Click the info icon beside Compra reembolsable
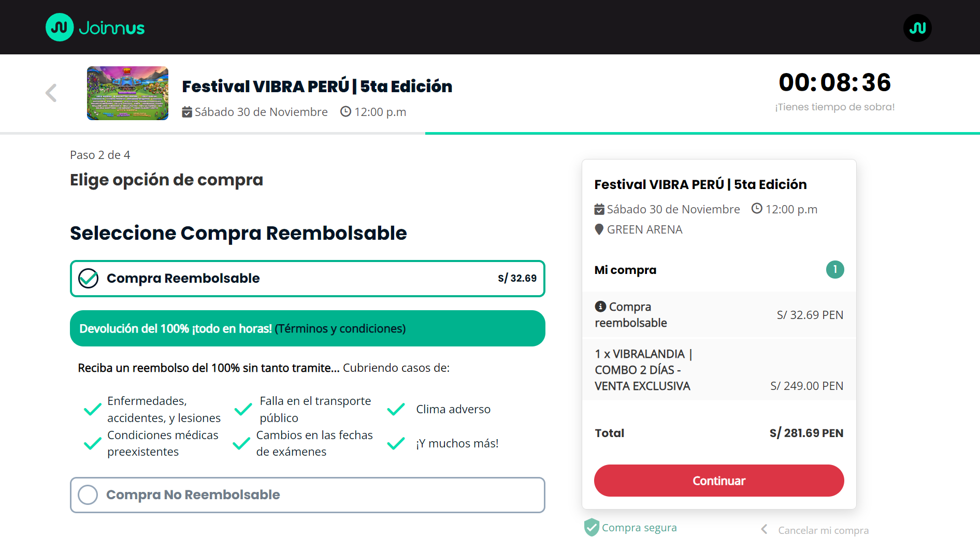This screenshot has height=551, width=980. (601, 306)
